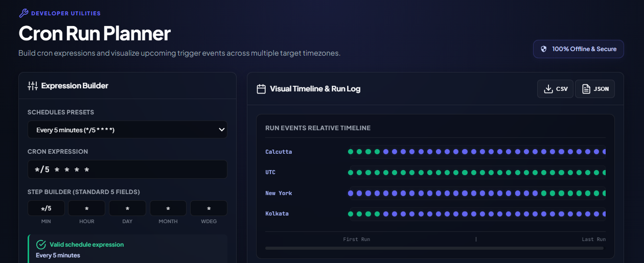Focus the cron expression text field
Viewport: 644px width, 263px height.
point(127,170)
